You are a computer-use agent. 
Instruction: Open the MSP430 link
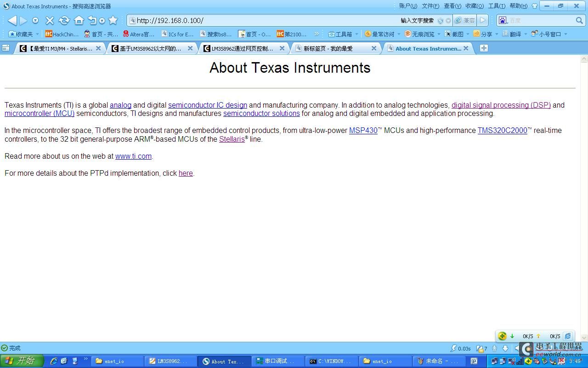(363, 130)
